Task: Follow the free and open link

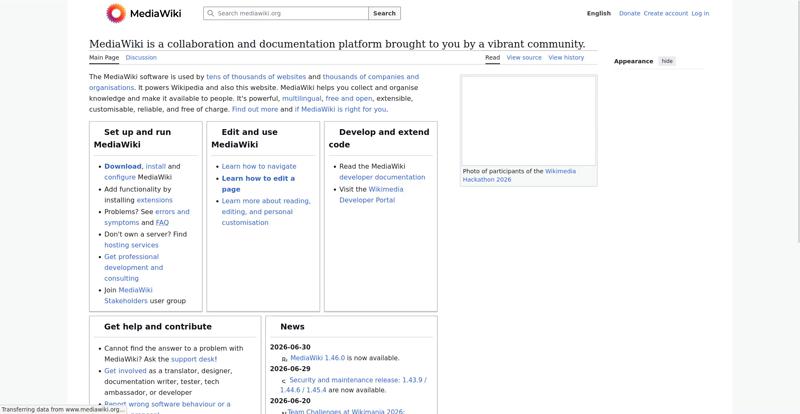Action: pos(349,99)
